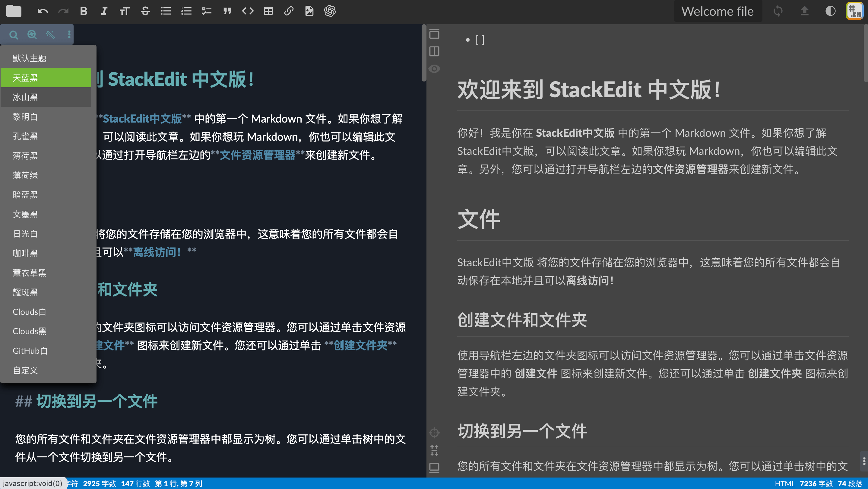The width and height of the screenshot is (868, 489).
Task: Toggle the status bar icon at bottom
Action: coord(434,467)
